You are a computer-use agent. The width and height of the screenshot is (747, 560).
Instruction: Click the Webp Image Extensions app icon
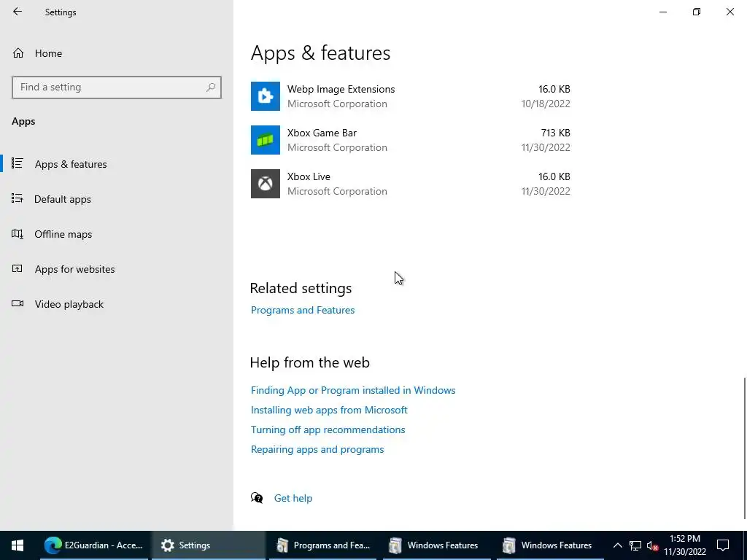coord(266,96)
